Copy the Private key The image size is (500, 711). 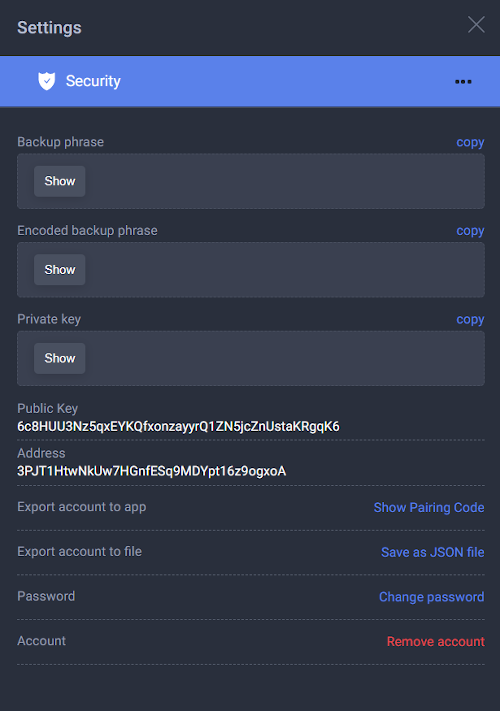click(x=470, y=319)
